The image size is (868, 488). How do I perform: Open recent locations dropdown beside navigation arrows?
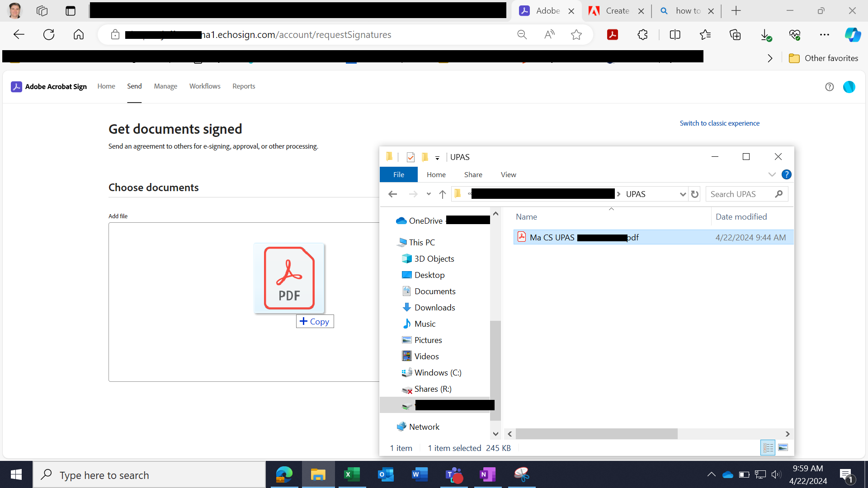429,194
